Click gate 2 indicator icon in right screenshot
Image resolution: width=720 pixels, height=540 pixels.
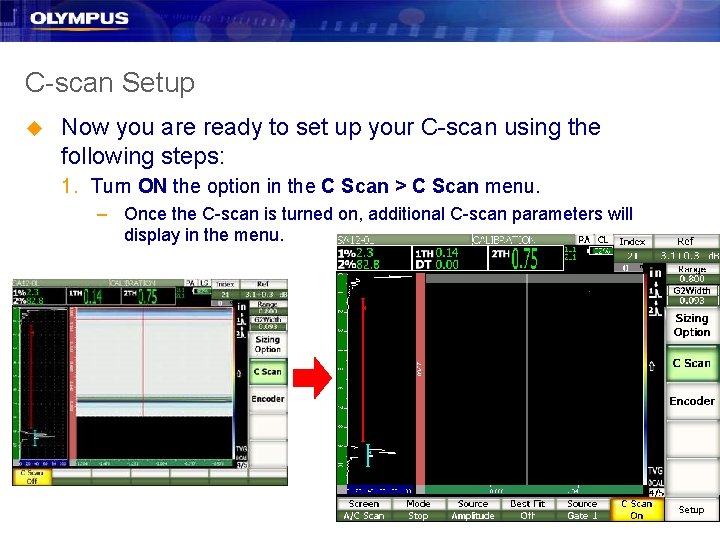[655, 310]
